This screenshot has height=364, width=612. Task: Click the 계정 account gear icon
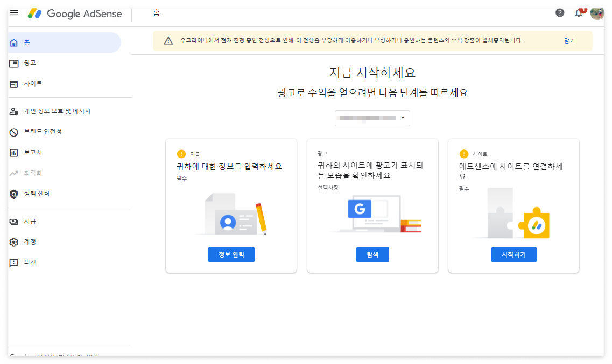pyautogui.click(x=14, y=242)
